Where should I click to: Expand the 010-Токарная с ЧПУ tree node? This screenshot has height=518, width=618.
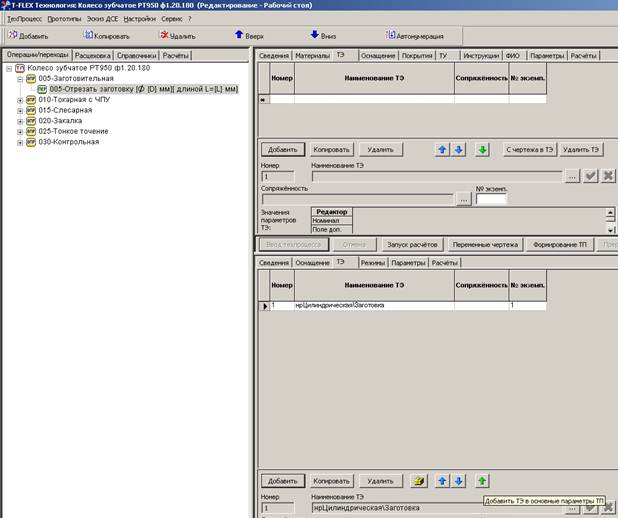coord(20,100)
